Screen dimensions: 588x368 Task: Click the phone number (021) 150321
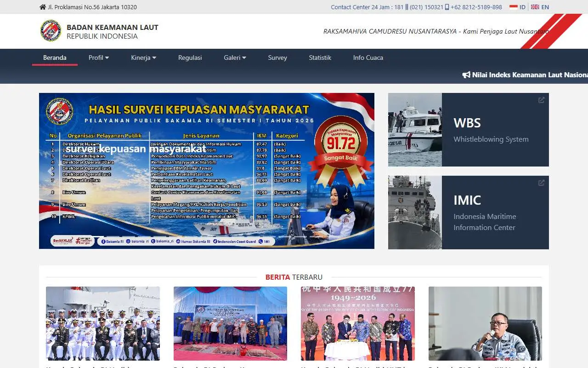[x=426, y=7]
